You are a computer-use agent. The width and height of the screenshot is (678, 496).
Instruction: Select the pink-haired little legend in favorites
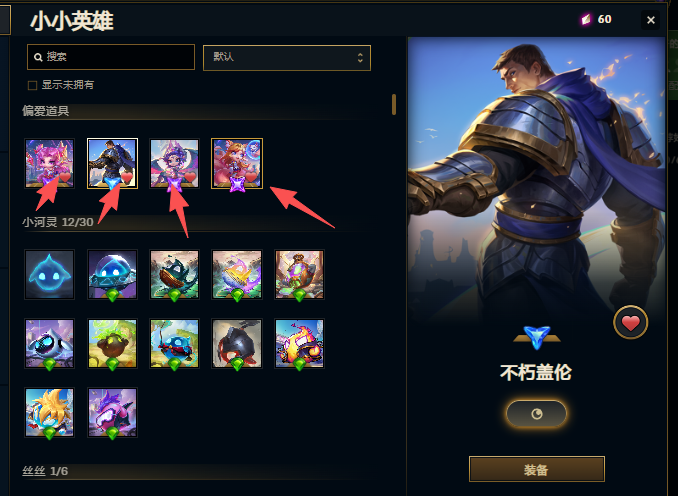[49, 163]
